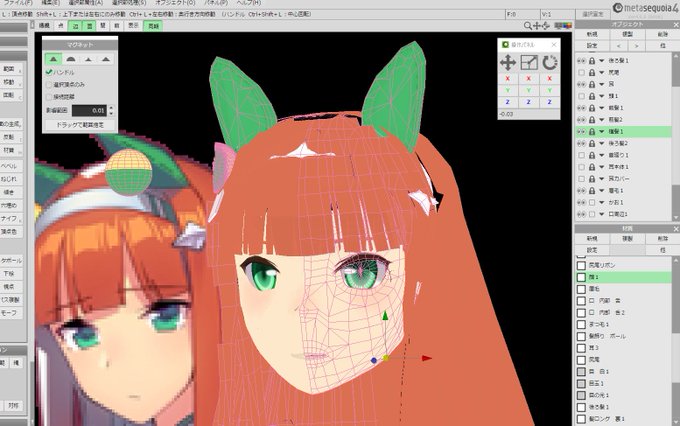
Task: Grab the blue Z-axis gizmo handle
Action: tap(374, 360)
